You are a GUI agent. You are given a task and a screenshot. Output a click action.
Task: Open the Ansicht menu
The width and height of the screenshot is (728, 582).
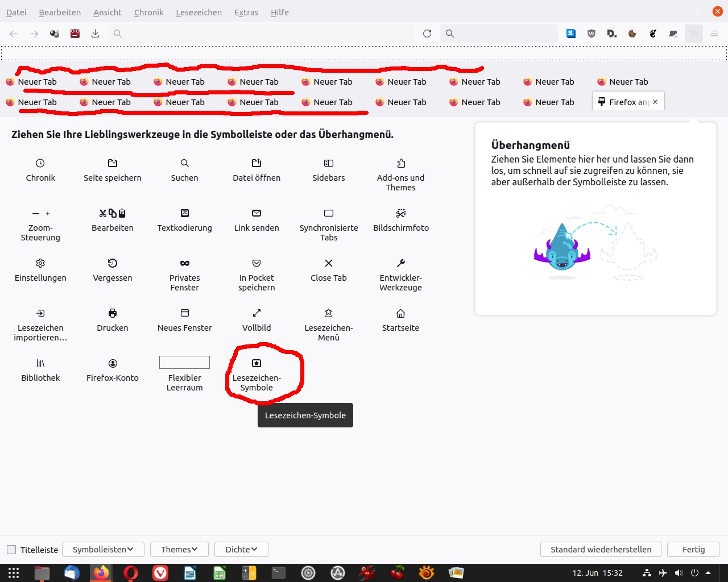coord(107,12)
